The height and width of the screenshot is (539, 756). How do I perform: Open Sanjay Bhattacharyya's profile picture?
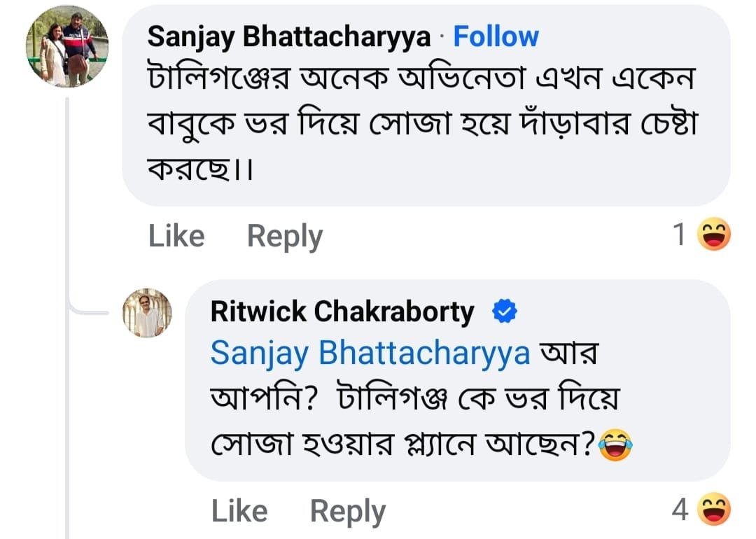point(66,46)
